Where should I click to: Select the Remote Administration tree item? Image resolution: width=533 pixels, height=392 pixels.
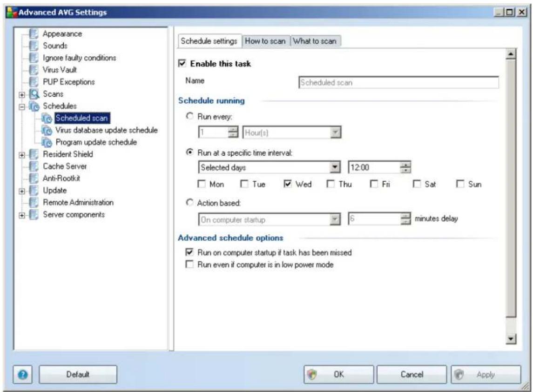78,202
